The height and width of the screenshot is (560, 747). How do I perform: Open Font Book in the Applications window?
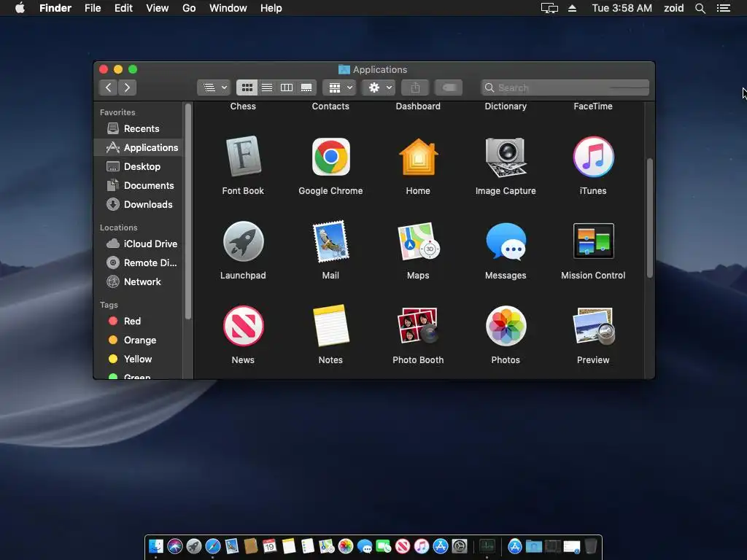(x=243, y=157)
